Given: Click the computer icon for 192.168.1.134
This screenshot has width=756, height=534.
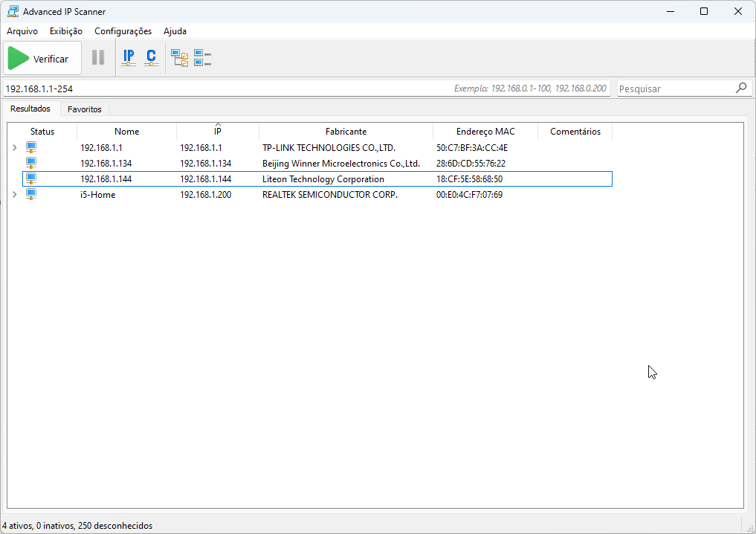Looking at the screenshot, I should click(31, 163).
